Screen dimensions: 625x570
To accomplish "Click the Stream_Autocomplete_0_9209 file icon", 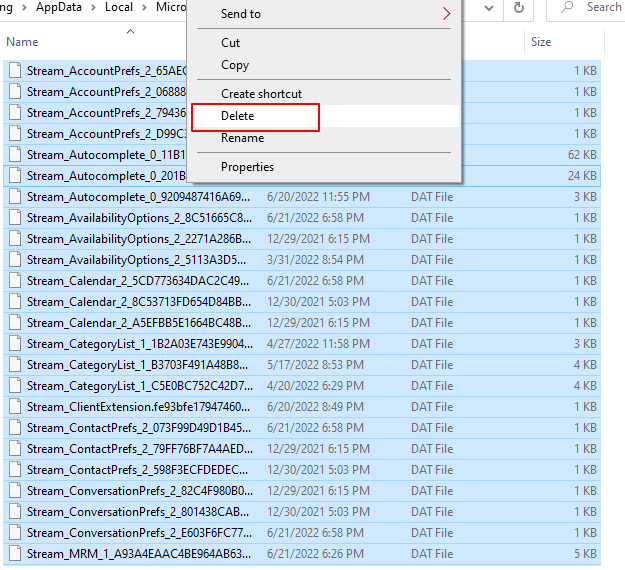I will 14,196.
